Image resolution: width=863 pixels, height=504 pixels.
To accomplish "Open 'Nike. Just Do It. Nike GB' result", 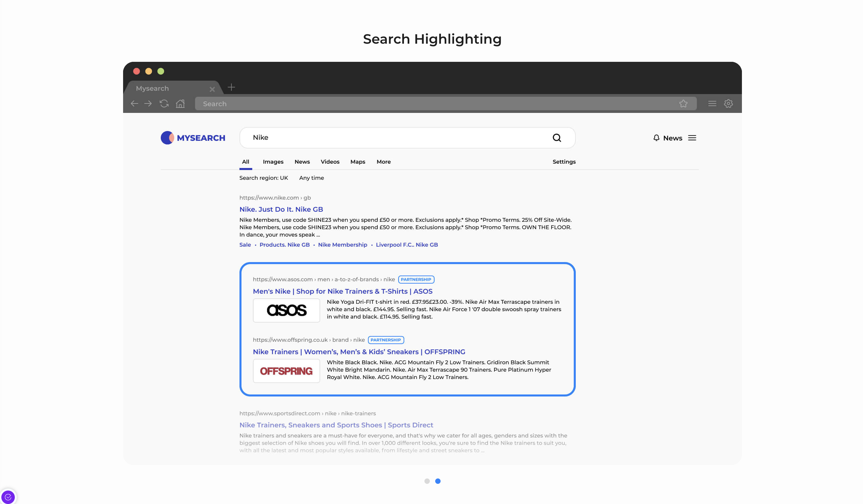I will click(281, 209).
